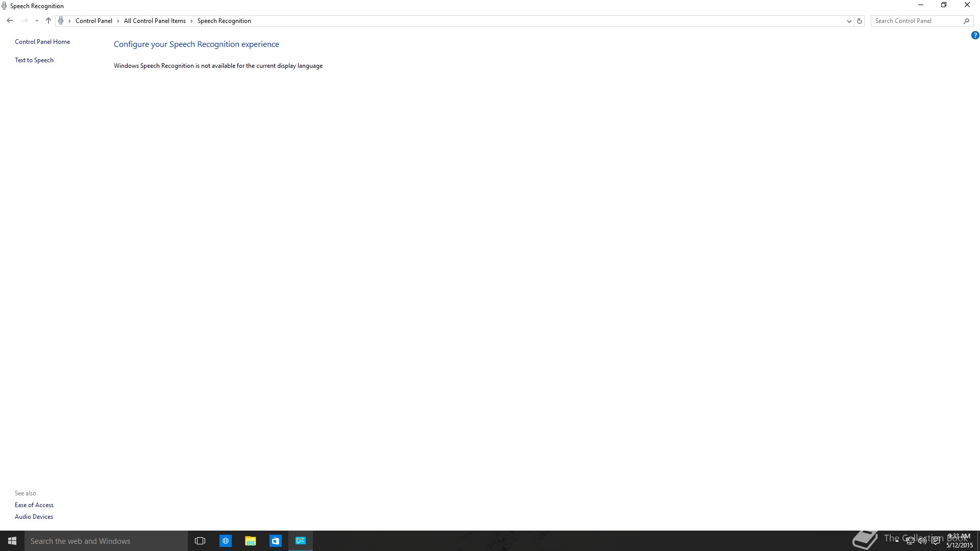Open Text to Speech settings
This screenshot has width=980, height=551.
[34, 60]
